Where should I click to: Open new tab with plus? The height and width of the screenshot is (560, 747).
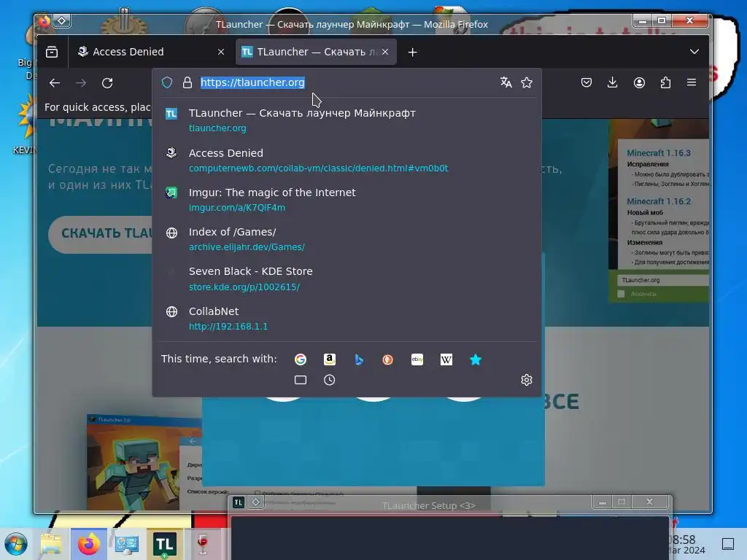pos(413,52)
